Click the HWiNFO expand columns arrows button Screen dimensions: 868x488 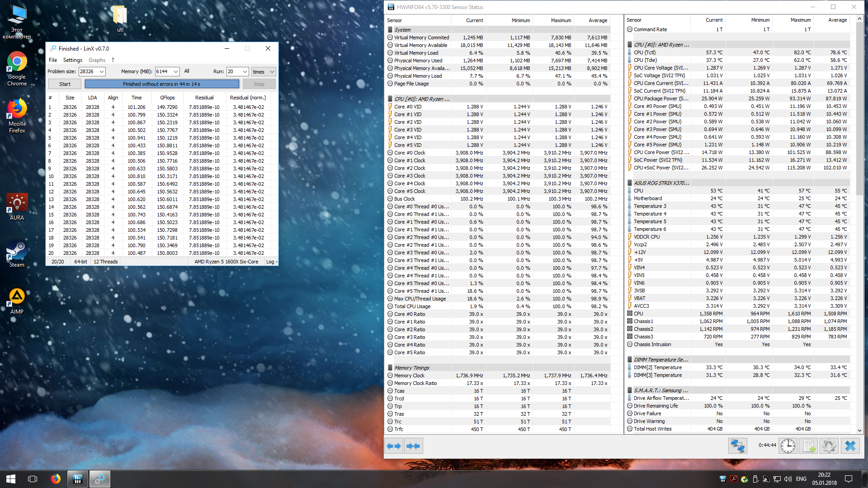(394, 446)
